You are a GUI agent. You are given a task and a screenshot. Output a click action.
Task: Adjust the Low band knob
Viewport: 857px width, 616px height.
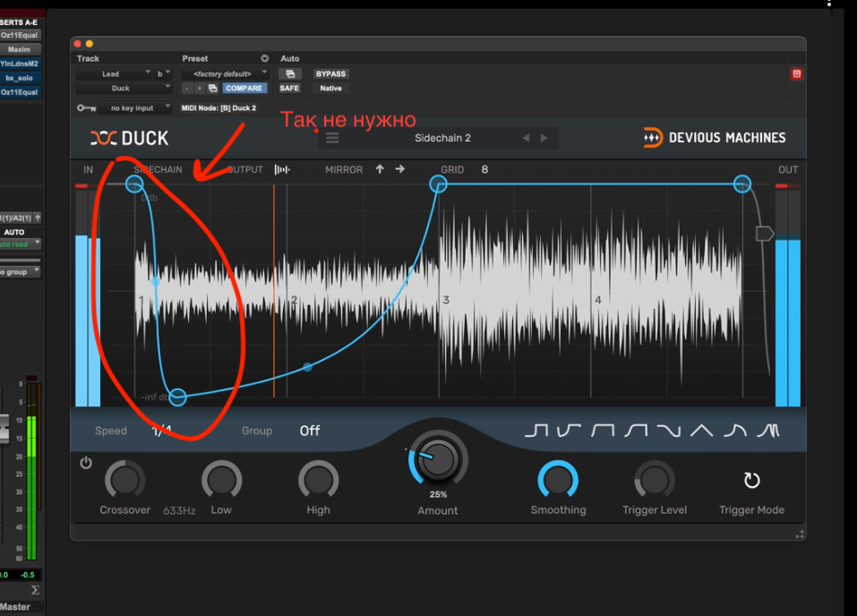(x=221, y=481)
